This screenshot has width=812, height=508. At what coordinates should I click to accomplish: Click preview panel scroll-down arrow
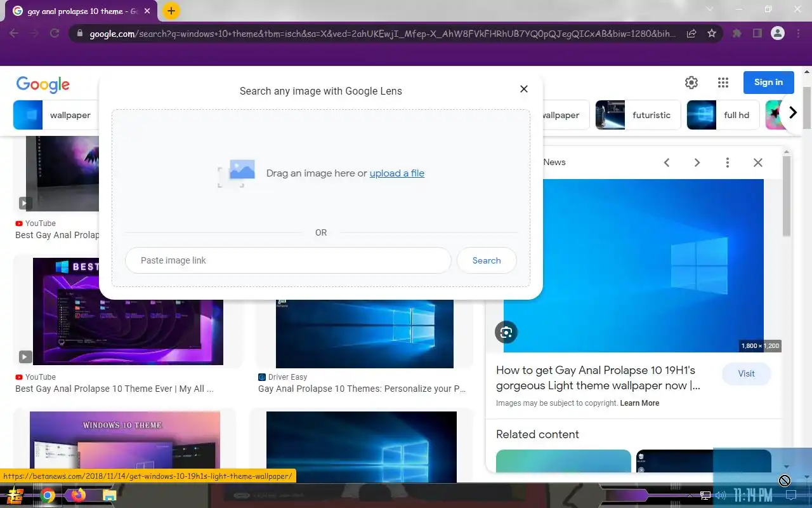(787, 467)
